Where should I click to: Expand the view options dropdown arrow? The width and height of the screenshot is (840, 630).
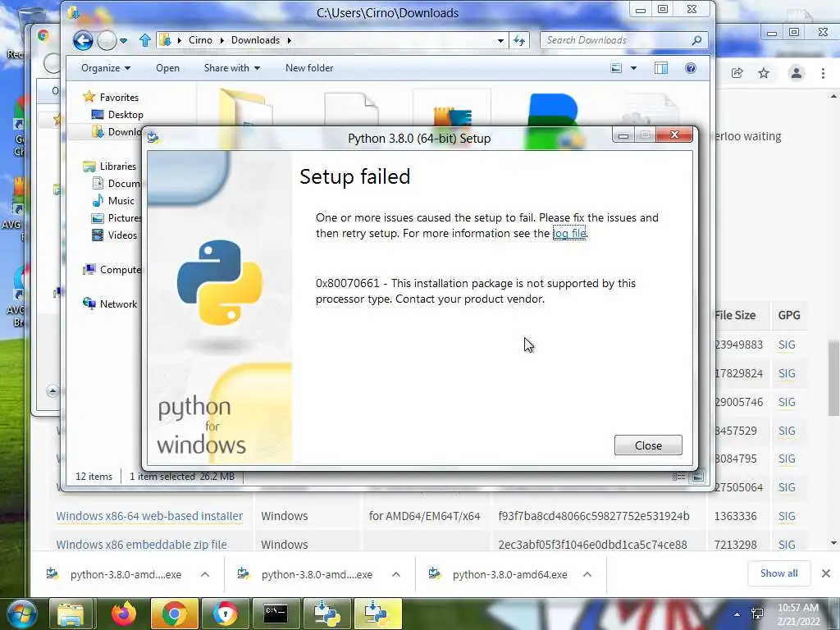pyautogui.click(x=634, y=68)
